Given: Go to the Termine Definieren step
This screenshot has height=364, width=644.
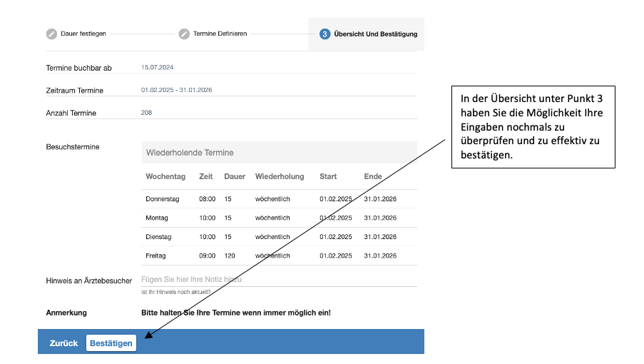Looking at the screenshot, I should [x=220, y=34].
